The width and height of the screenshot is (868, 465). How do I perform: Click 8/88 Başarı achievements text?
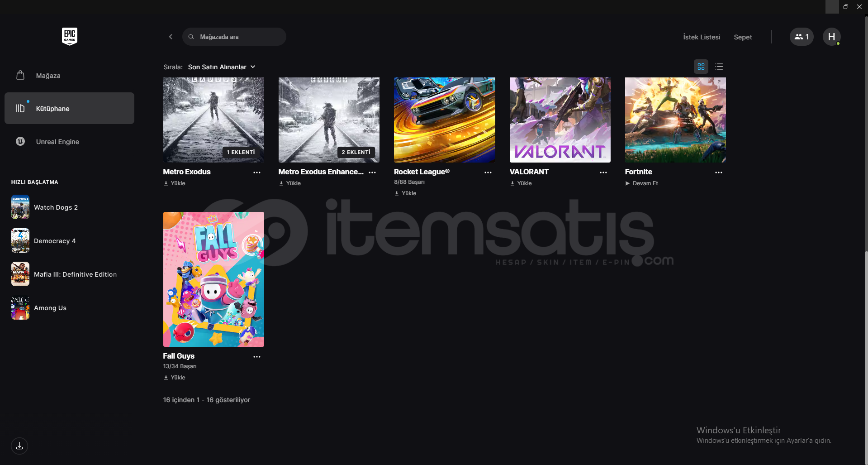click(x=409, y=182)
